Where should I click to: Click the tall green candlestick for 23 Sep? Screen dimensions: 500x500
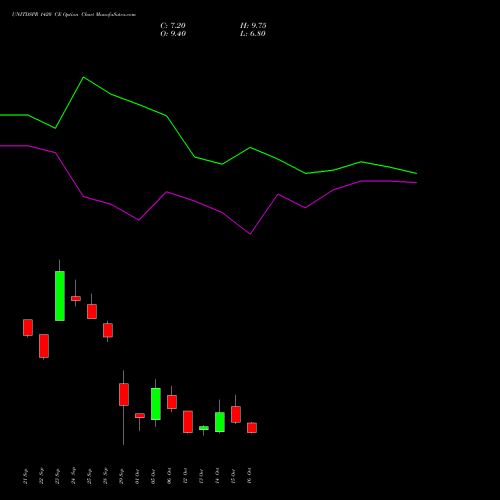coord(60,296)
